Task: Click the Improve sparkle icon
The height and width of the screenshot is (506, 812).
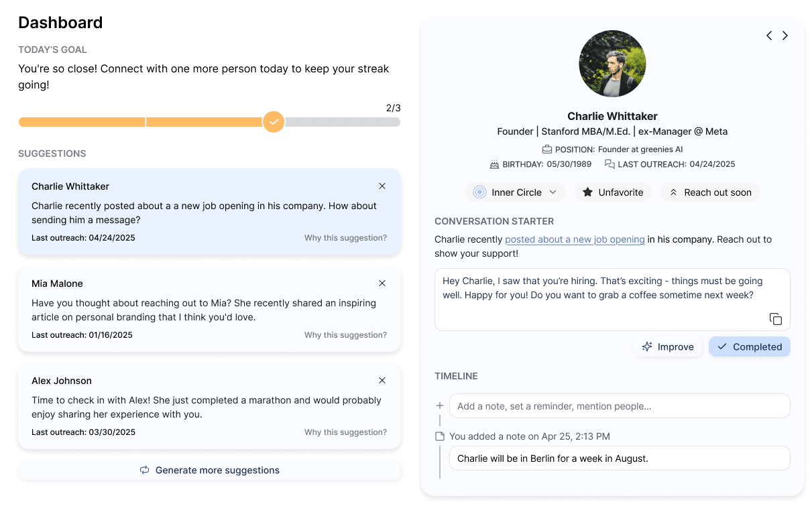Action: point(646,346)
